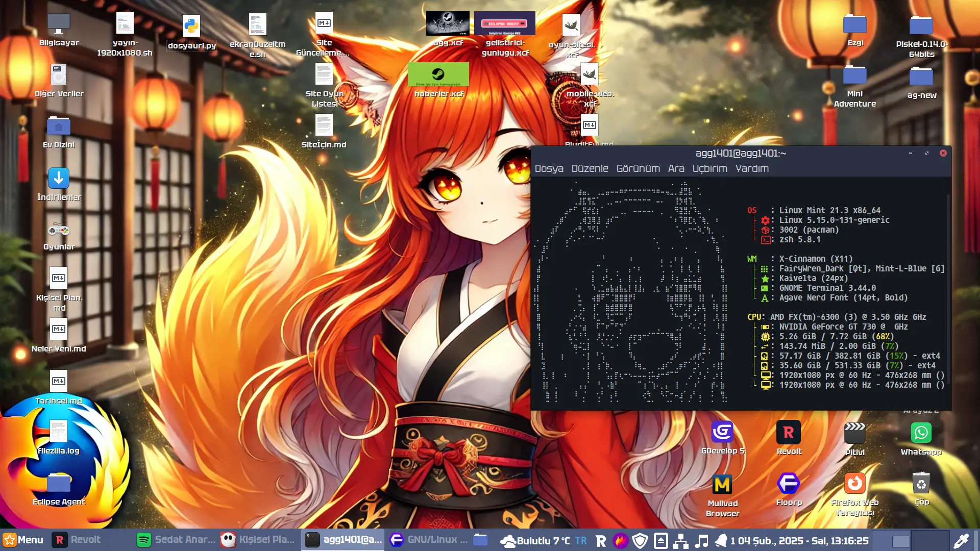Select the Tarihsel.md file
980x551 pixels.
pos(59,388)
